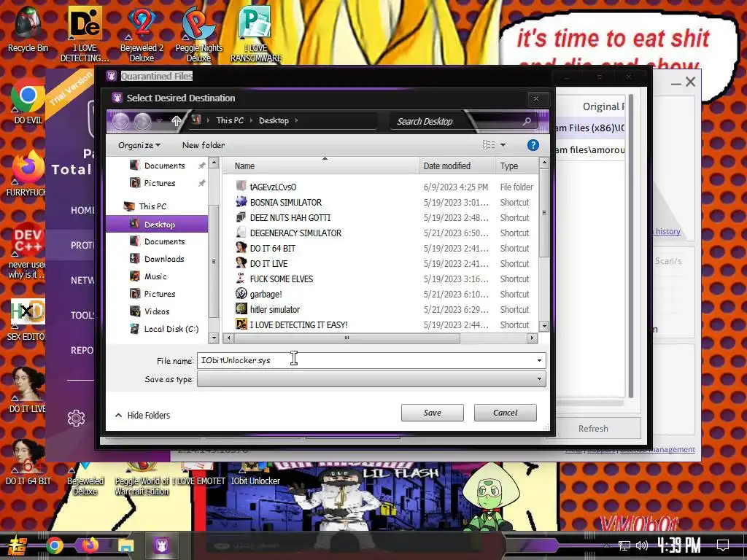Open Bejeweled 2 Deluxe desktop shortcut
This screenshot has height=560, width=747.
(x=142, y=34)
